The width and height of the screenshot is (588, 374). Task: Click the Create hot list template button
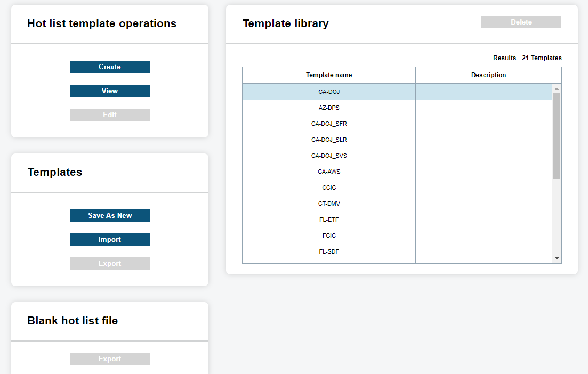click(x=109, y=67)
